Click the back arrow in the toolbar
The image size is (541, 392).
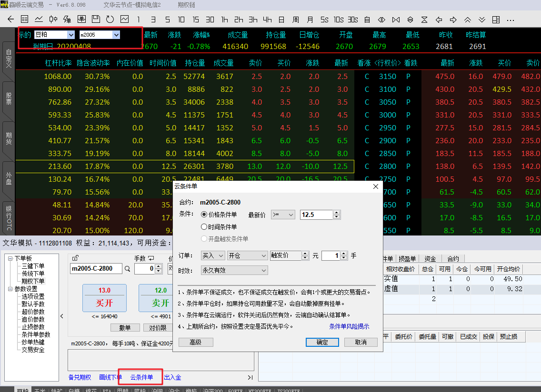11,20
